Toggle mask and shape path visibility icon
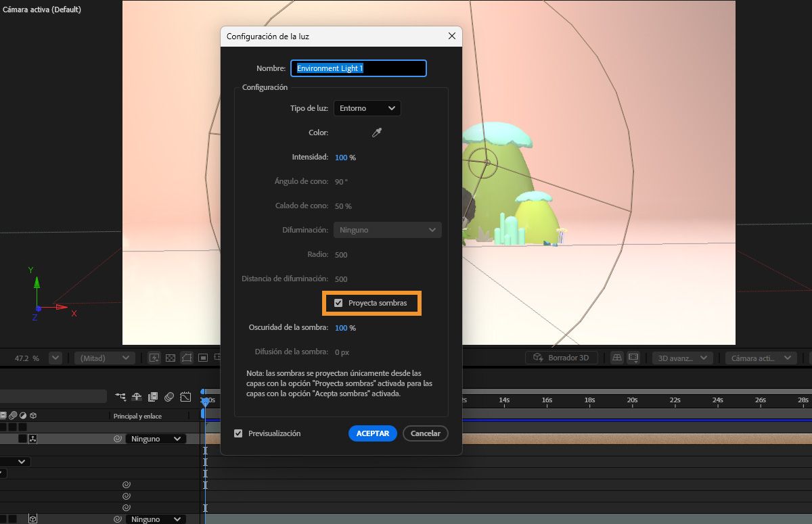Viewport: 812px width, 524px height. (187, 357)
